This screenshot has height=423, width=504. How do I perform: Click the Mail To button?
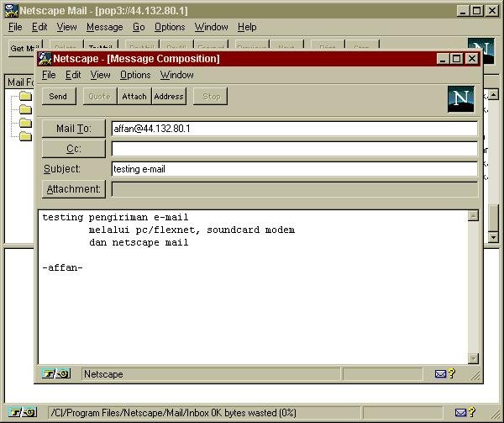[74, 129]
